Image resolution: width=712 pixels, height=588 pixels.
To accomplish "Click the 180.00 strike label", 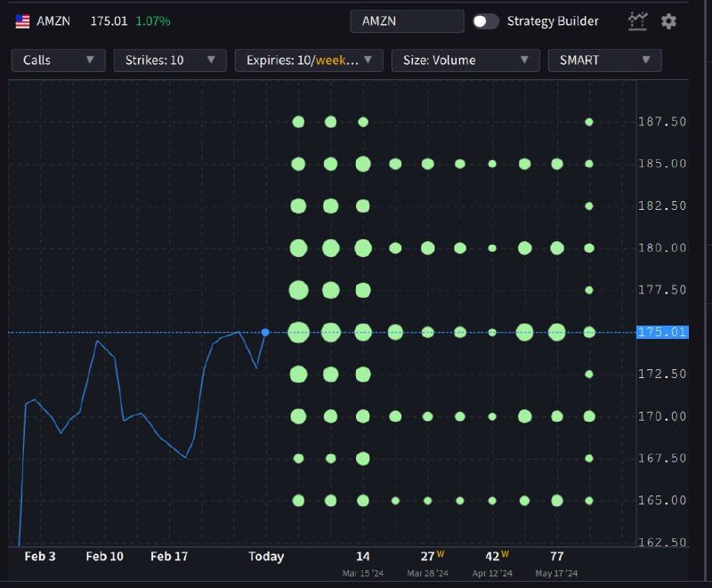I will click(x=662, y=248).
